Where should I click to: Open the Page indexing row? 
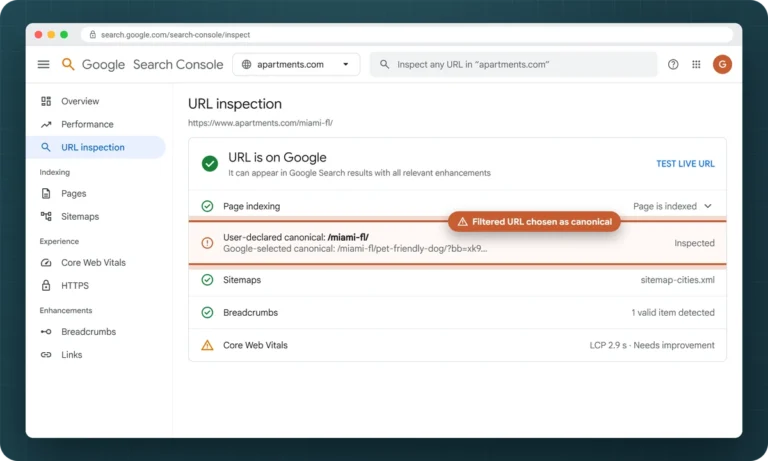tap(457, 206)
